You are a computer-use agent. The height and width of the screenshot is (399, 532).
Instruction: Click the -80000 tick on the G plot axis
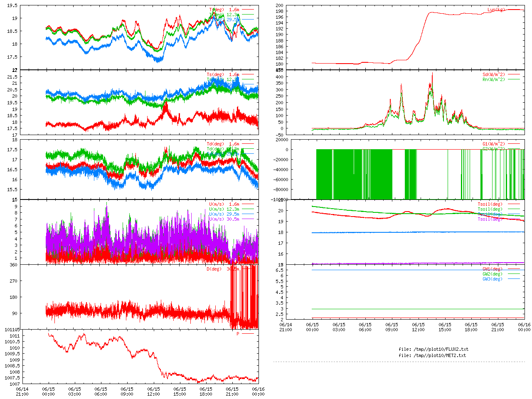coord(280,190)
